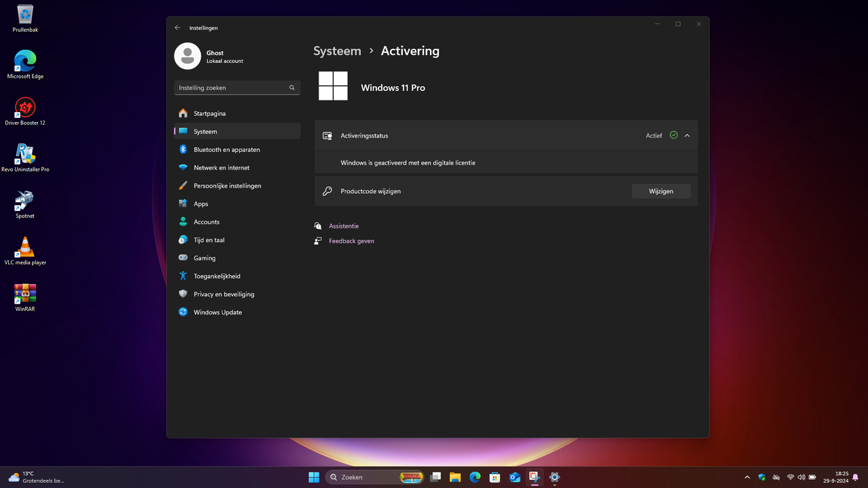Viewport: 868px width, 488px height.
Task: Click the Instelling zoeken search field
Action: pos(237,87)
